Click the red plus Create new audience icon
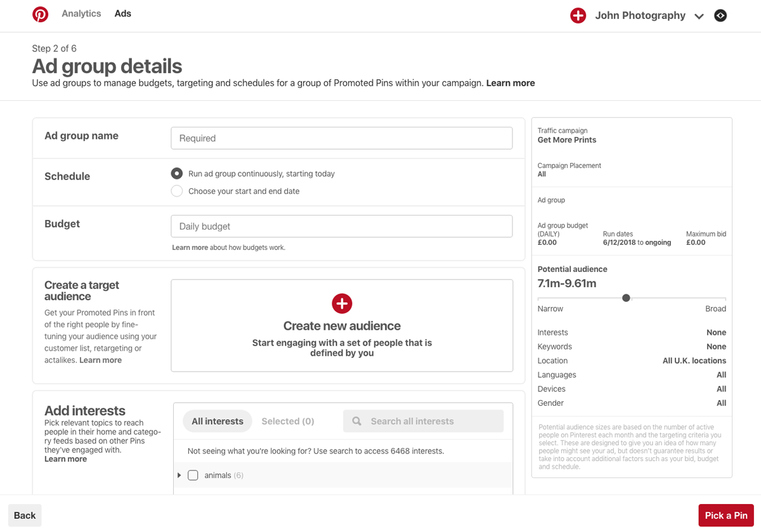 point(342,304)
